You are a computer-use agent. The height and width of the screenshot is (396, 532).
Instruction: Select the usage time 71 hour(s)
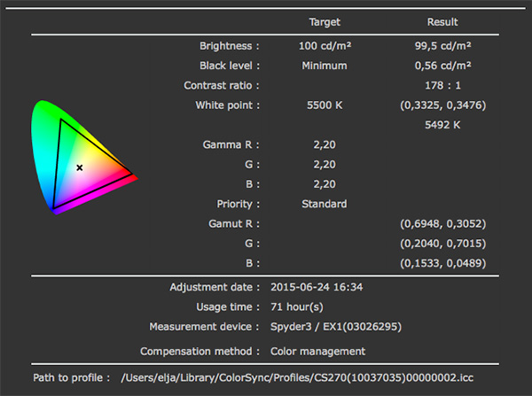click(x=297, y=307)
